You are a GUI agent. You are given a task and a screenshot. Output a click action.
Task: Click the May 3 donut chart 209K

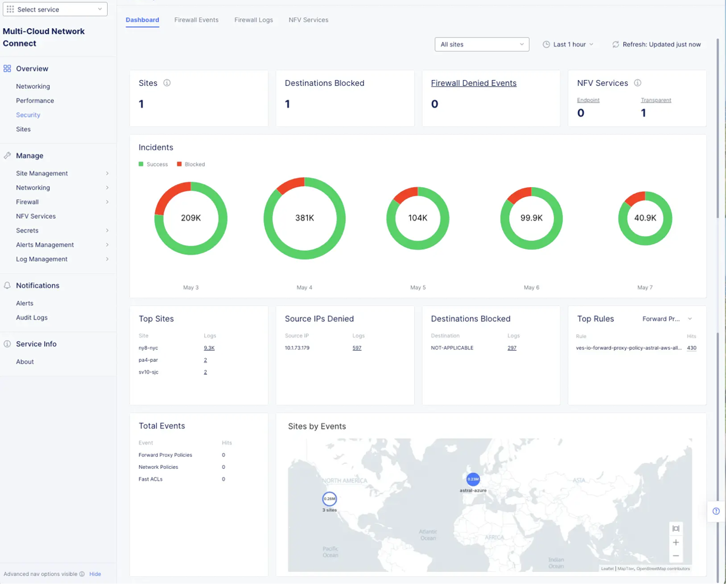coord(191,219)
